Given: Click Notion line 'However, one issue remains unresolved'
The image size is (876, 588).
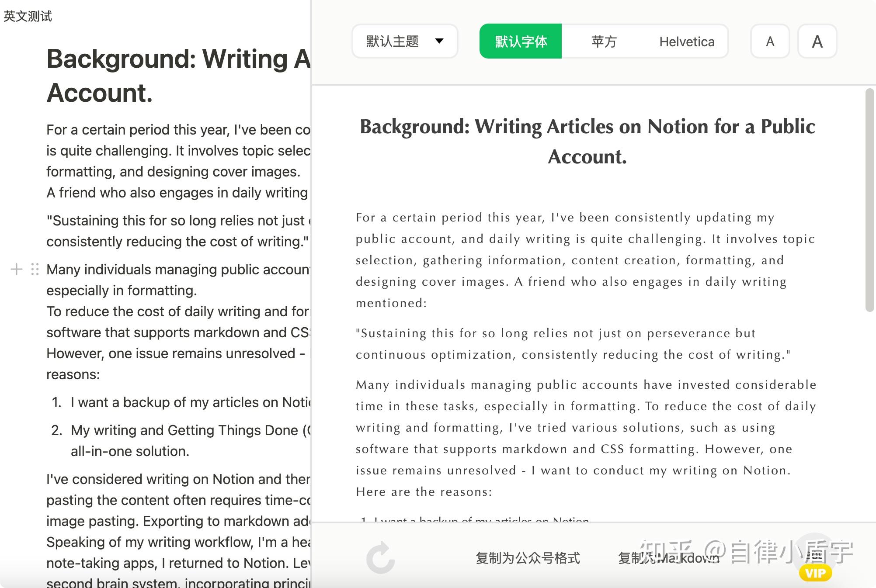Looking at the screenshot, I should (x=178, y=353).
